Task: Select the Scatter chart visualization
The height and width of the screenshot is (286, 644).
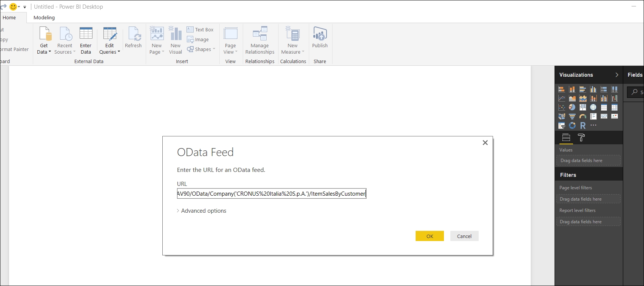Action: tap(561, 107)
